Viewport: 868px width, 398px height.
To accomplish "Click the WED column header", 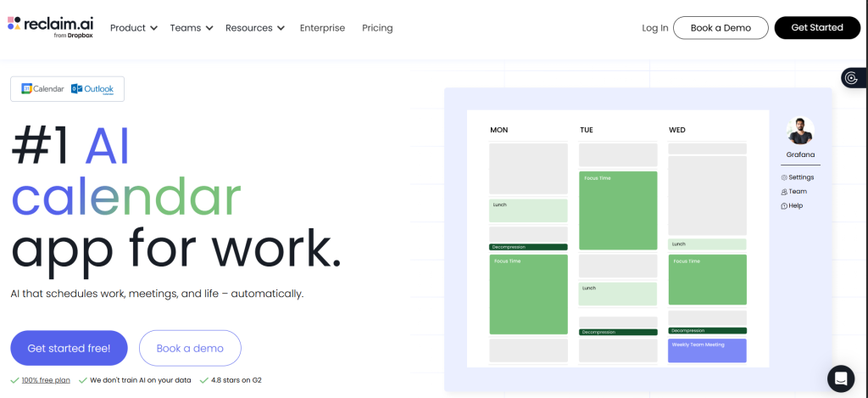I will pyautogui.click(x=677, y=131).
